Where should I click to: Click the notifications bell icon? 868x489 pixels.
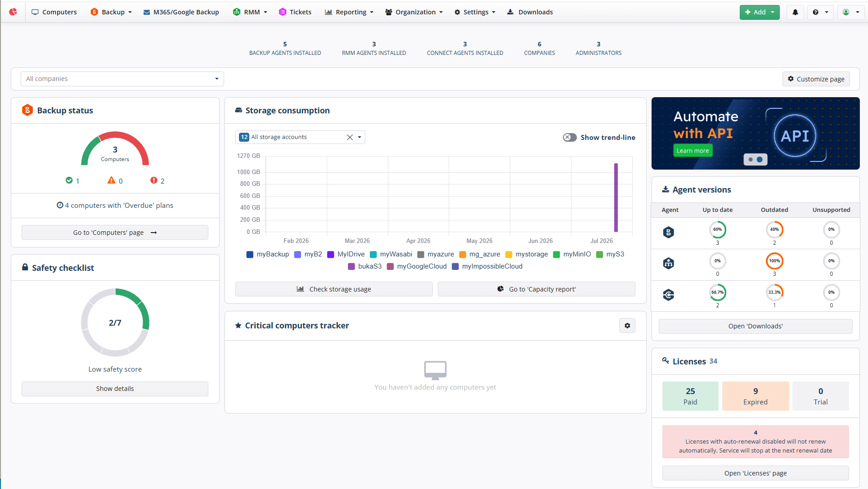click(x=795, y=12)
